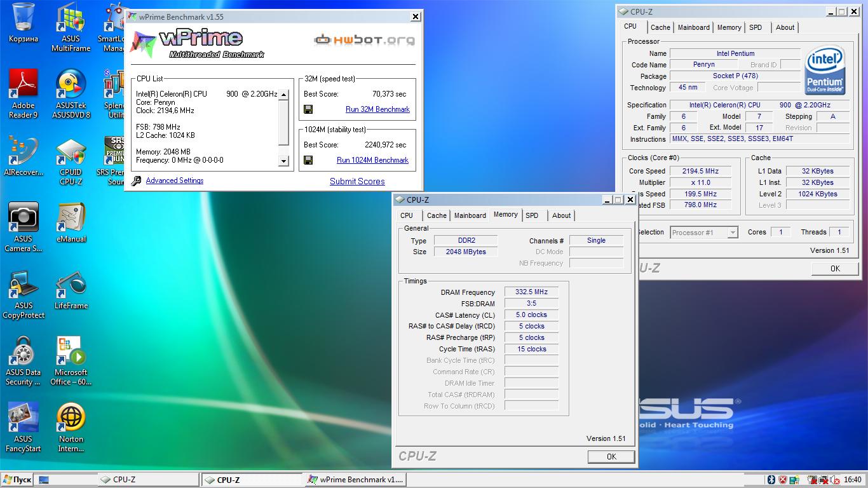Screen dimensions: 868x488
Task: Open the Advanced Settings link in wPrime
Action: pos(175,180)
